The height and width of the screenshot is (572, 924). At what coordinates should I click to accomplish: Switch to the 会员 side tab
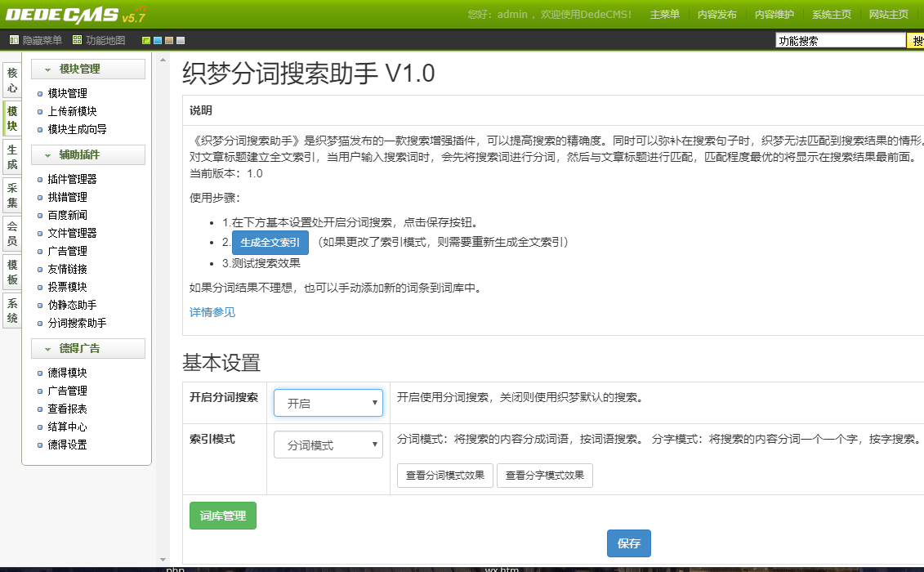pos(12,234)
